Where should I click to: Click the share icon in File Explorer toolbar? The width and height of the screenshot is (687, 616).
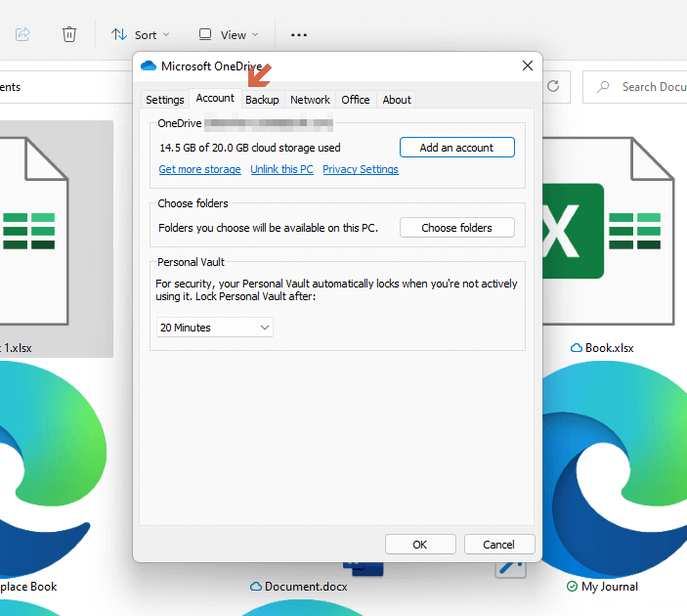(22, 34)
